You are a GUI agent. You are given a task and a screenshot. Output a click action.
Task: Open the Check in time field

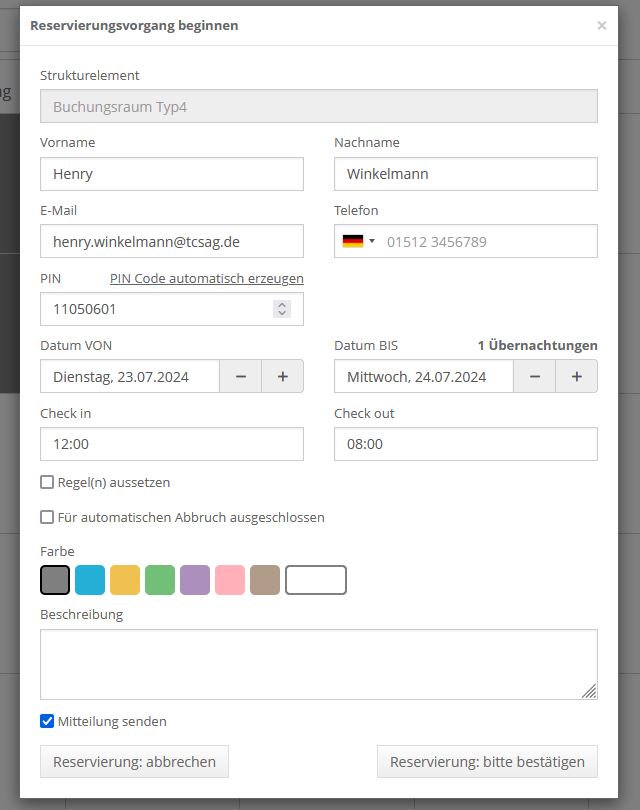tap(172, 444)
